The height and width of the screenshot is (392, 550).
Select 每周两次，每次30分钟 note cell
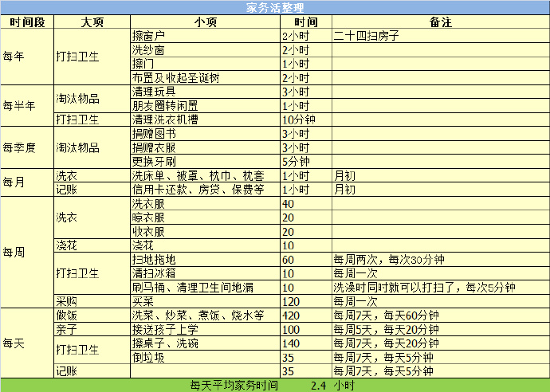pyautogui.click(x=441, y=260)
